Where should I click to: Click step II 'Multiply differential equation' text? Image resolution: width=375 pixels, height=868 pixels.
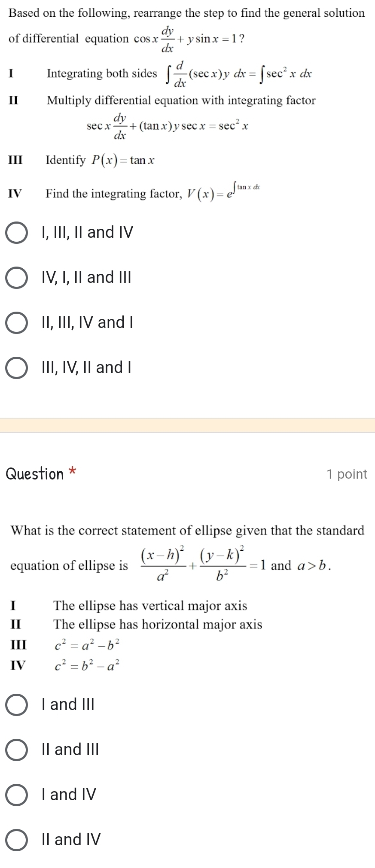(181, 100)
